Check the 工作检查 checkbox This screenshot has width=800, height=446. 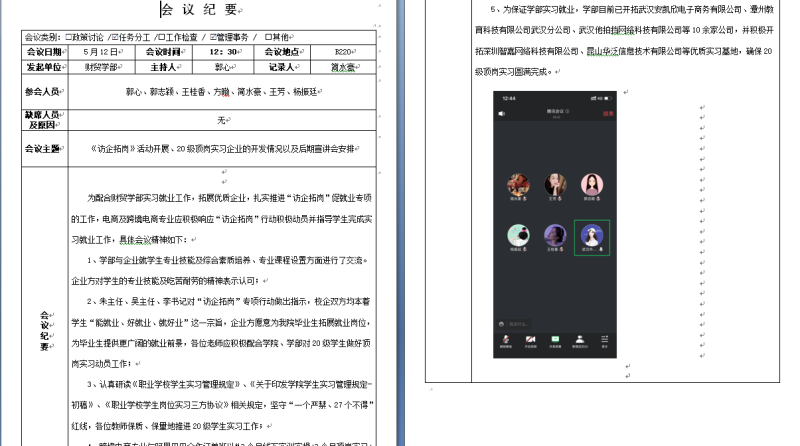pos(161,36)
